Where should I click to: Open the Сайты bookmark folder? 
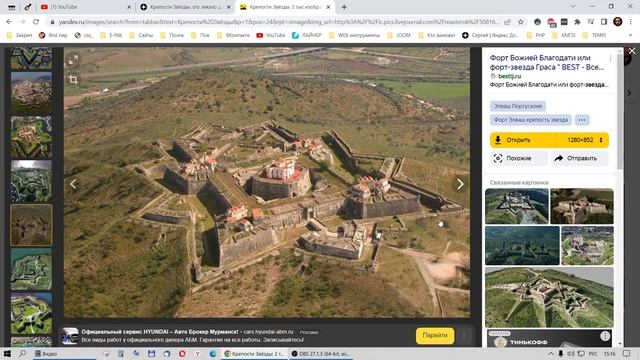(141, 36)
